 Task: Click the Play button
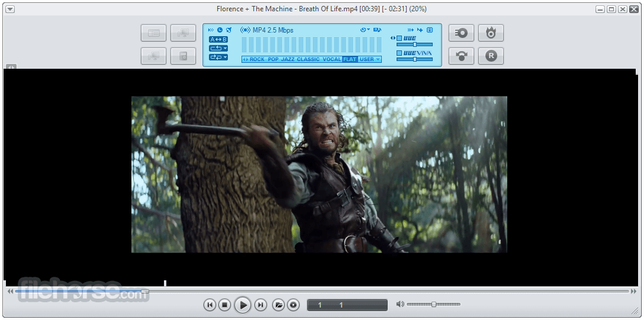coord(243,305)
